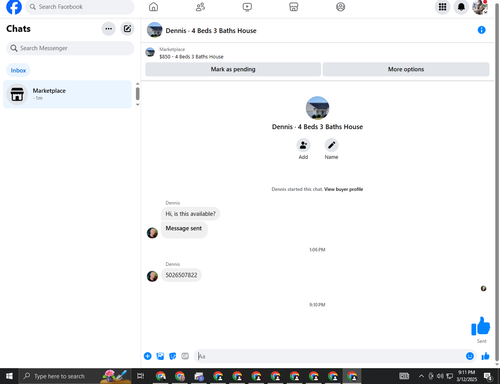Open the Marketplace chat thread
The height and width of the screenshot is (384, 500).
[x=67, y=94]
